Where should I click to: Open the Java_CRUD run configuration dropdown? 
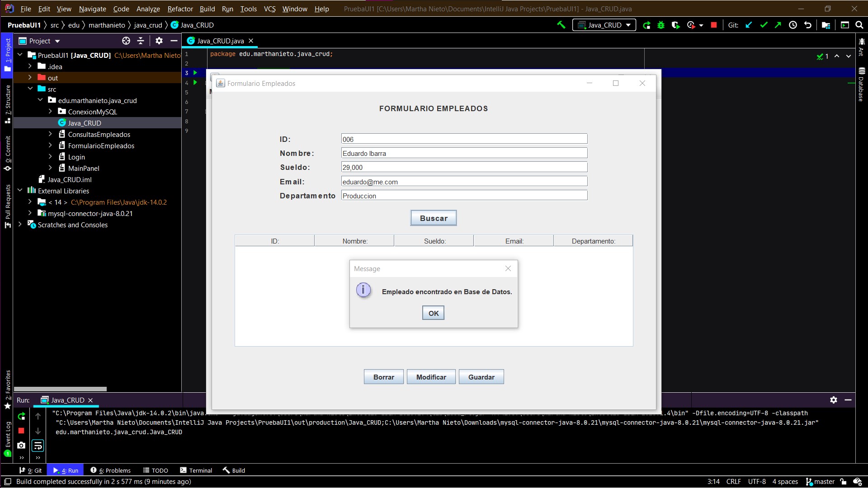pyautogui.click(x=604, y=25)
